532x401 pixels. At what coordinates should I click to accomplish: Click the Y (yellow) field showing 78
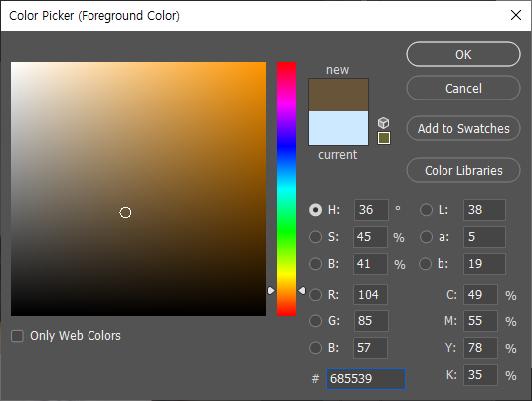click(480, 348)
